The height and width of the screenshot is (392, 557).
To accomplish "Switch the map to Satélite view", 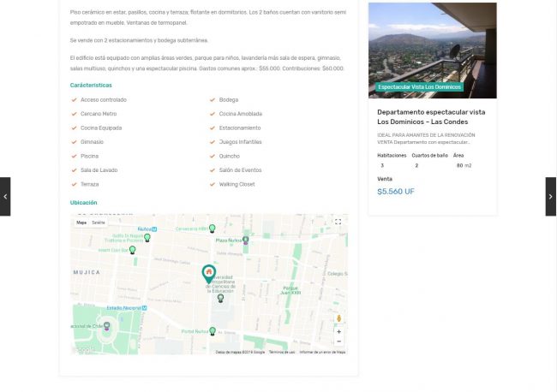I will (99, 223).
